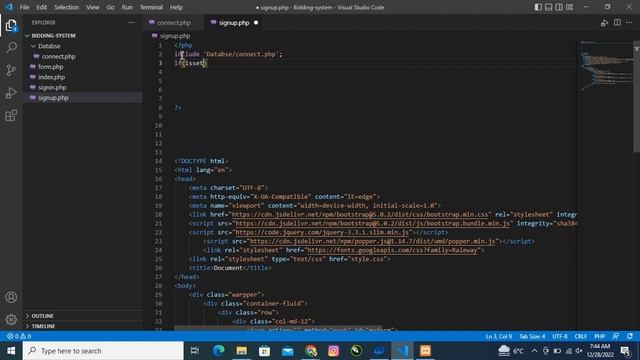640x360 pixels.
Task: Open errors and warnings in status bar
Action: tap(19, 336)
